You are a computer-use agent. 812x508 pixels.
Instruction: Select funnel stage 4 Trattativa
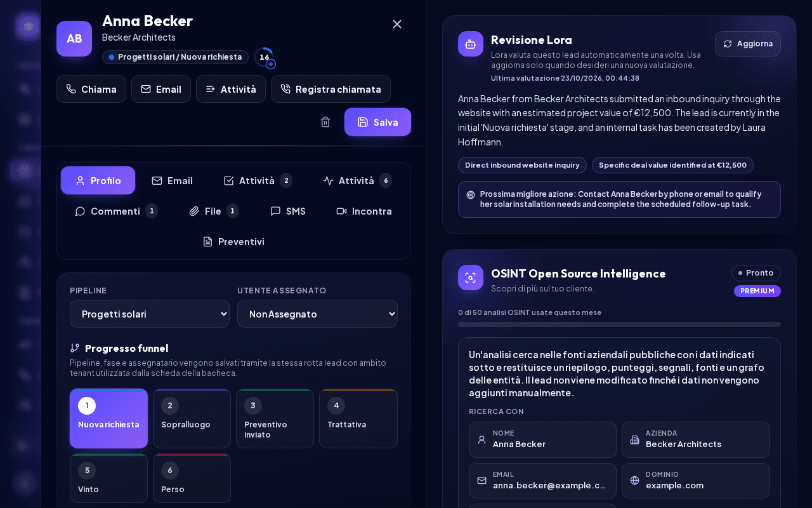358,418
